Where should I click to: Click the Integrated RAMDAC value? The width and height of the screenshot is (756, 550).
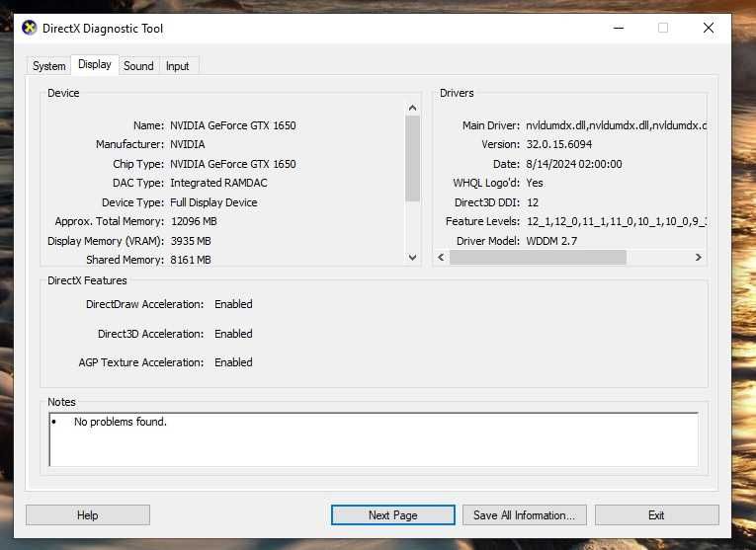[x=218, y=183]
